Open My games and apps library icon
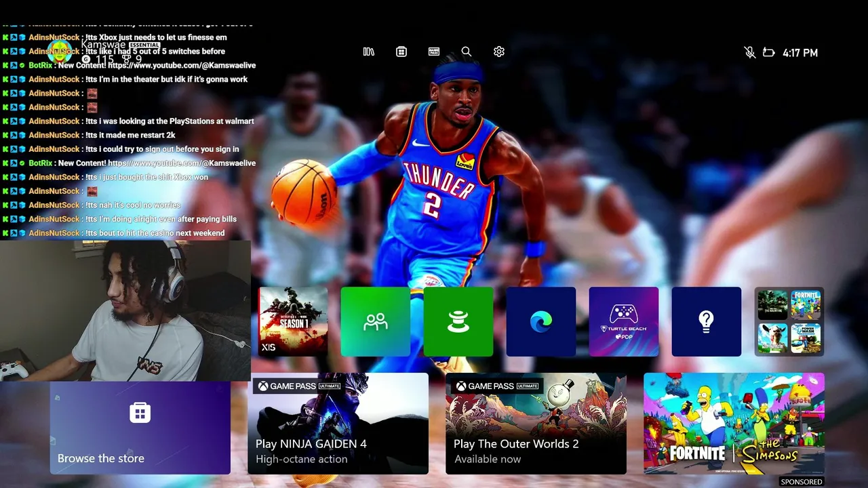The height and width of the screenshot is (488, 868). [x=369, y=52]
